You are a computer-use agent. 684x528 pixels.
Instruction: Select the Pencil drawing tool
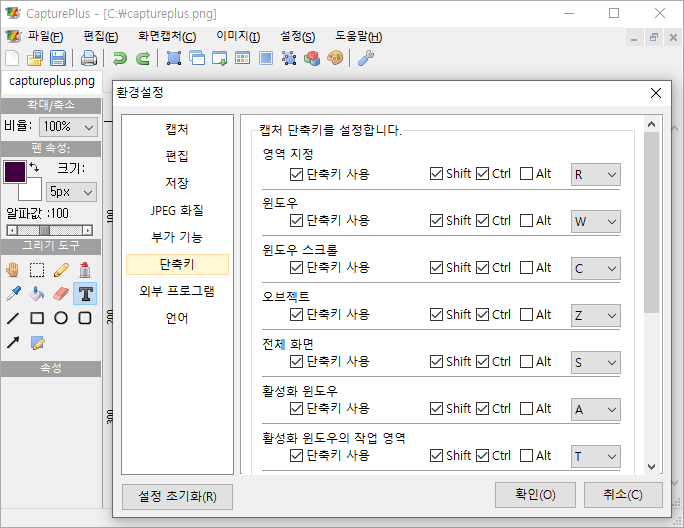[61, 269]
